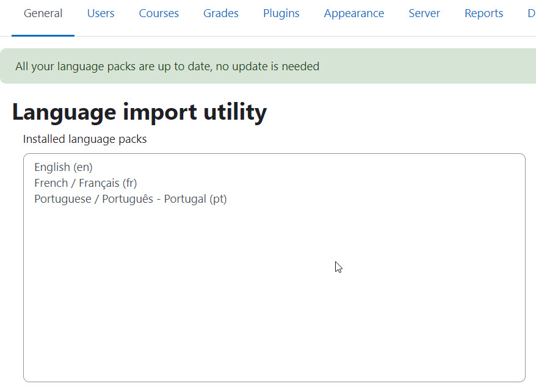
Task: Click the Language import utility heading
Action: [x=139, y=112]
